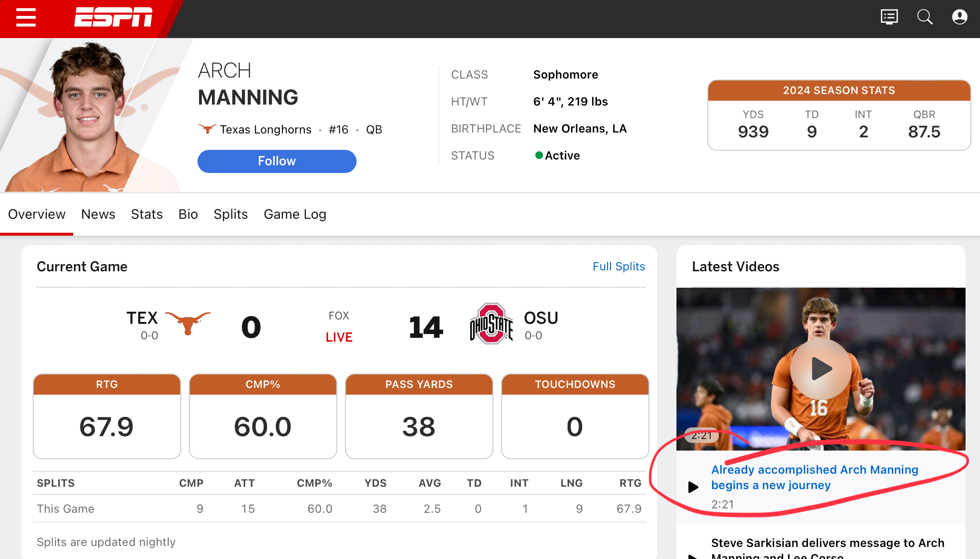Screen dimensions: 980x559
Task: Open 'Already accomplished Arch Manning begins a new journey'
Action: click(x=815, y=477)
